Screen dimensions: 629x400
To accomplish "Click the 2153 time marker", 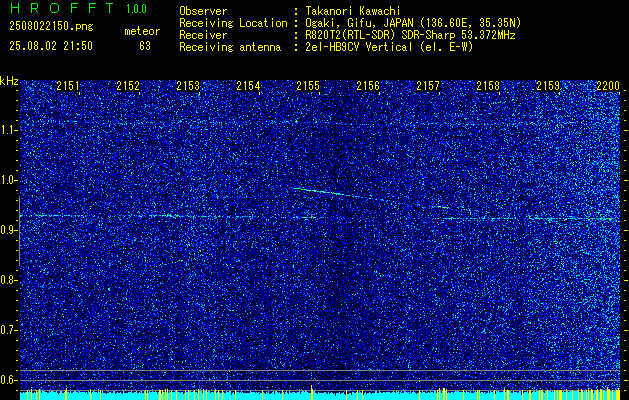I will pyautogui.click(x=188, y=86).
